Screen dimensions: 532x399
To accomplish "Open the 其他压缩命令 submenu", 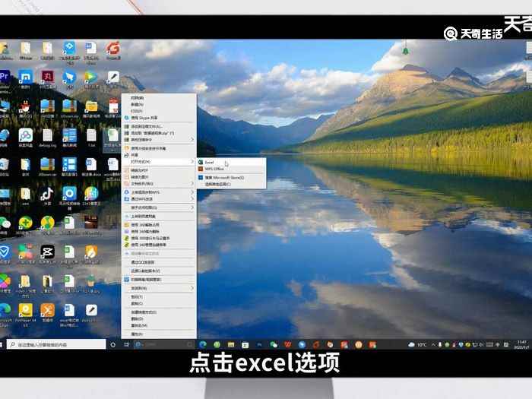I will pyautogui.click(x=192, y=140).
